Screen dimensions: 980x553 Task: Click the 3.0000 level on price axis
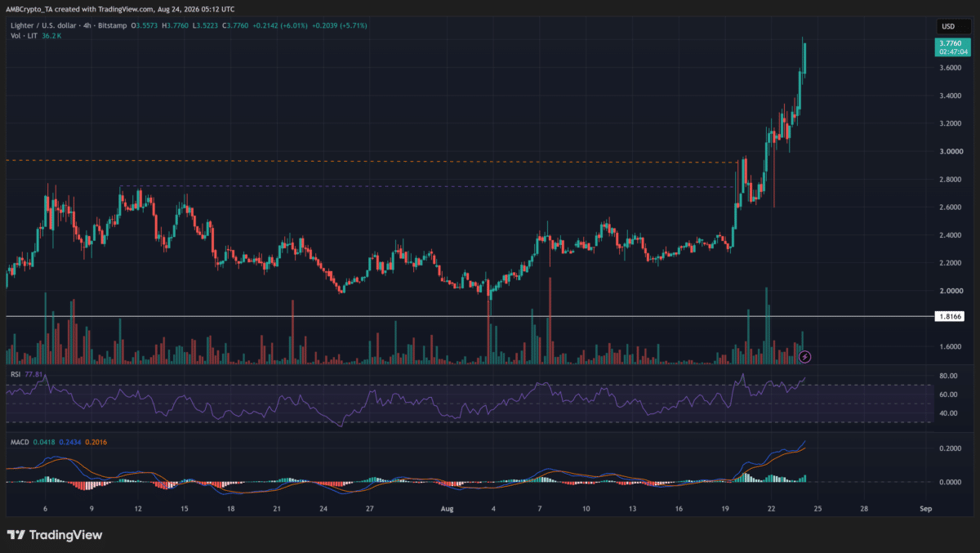(x=948, y=151)
